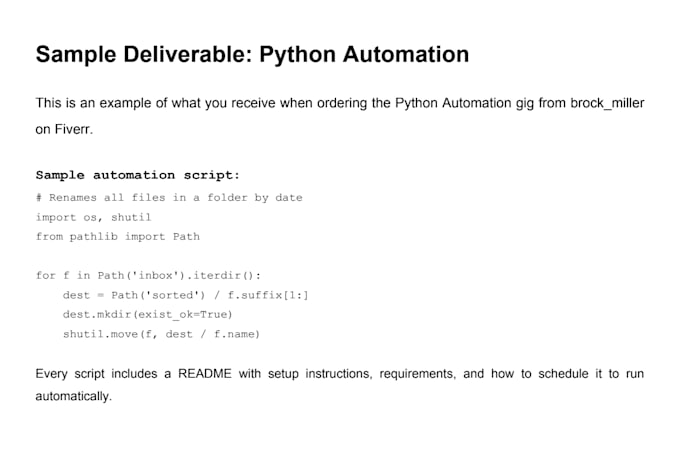Screen dimensions: 680x459
Task: Click the line 'shutil.move(f, dest / f.name)'
Action: (x=161, y=334)
